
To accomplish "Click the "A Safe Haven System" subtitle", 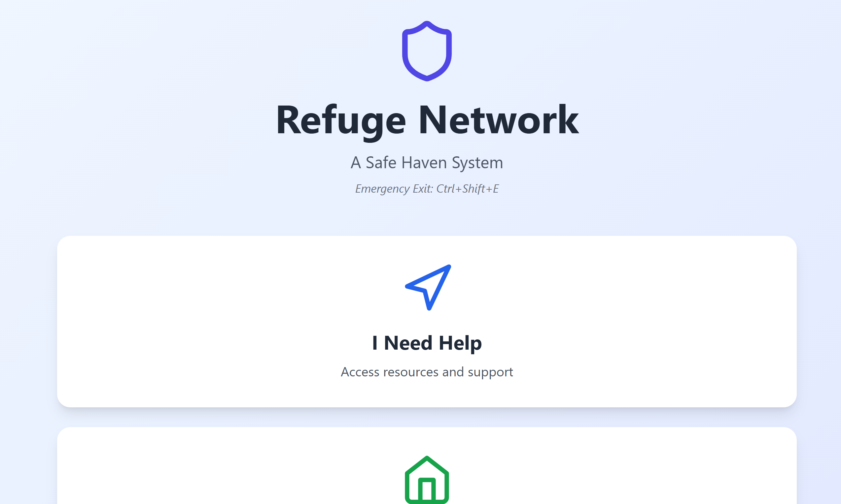I will pyautogui.click(x=427, y=163).
